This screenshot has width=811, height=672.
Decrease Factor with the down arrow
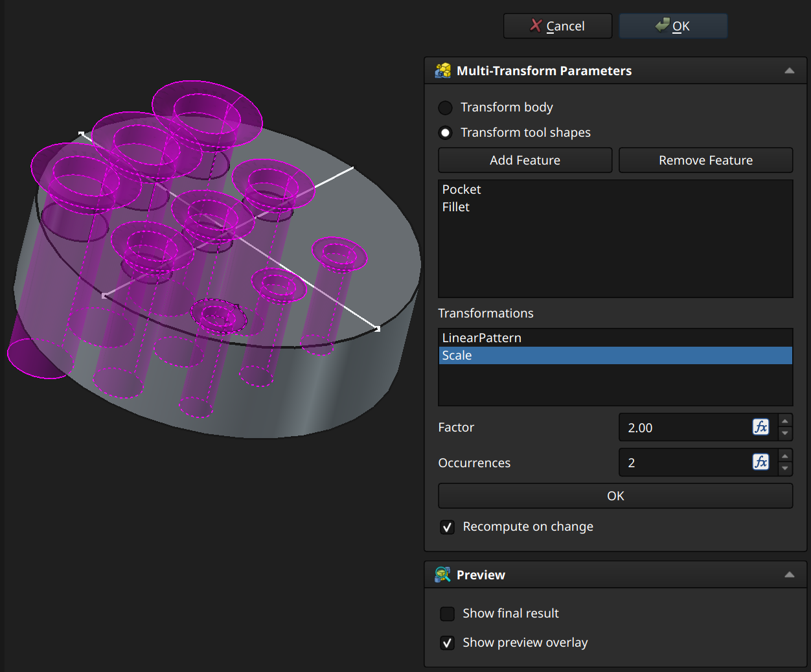[x=785, y=434]
